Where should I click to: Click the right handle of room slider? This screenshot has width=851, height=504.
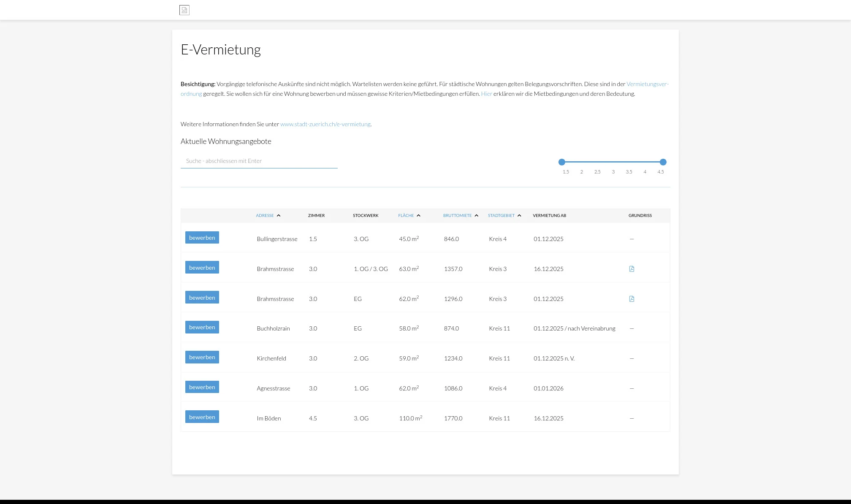tap(663, 162)
